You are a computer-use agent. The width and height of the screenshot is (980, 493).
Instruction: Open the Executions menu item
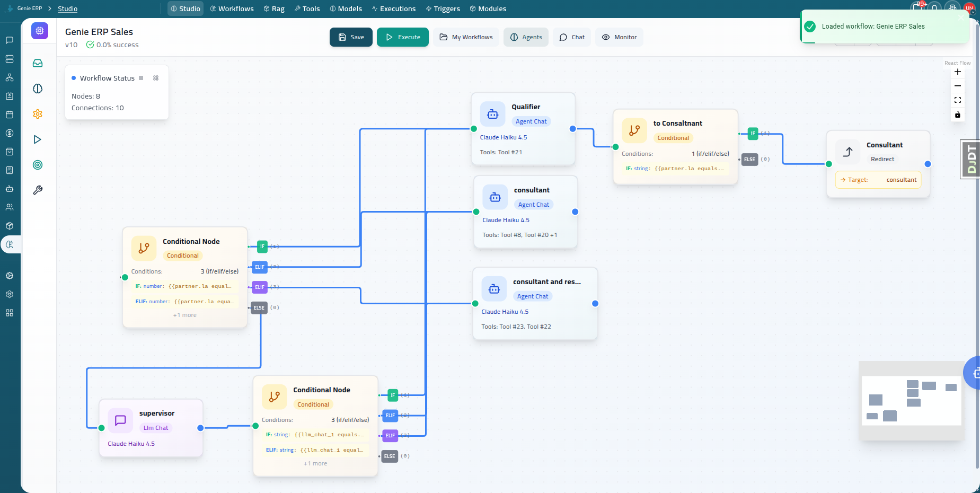(394, 8)
